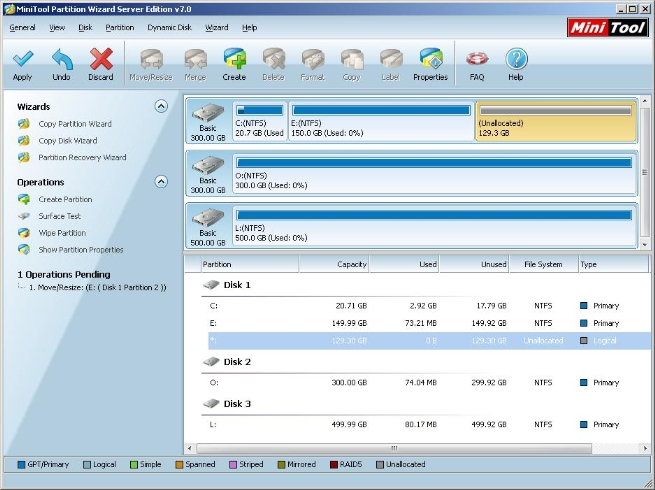
Task: Open the FAQ lifebuoy icon
Action: [477, 59]
